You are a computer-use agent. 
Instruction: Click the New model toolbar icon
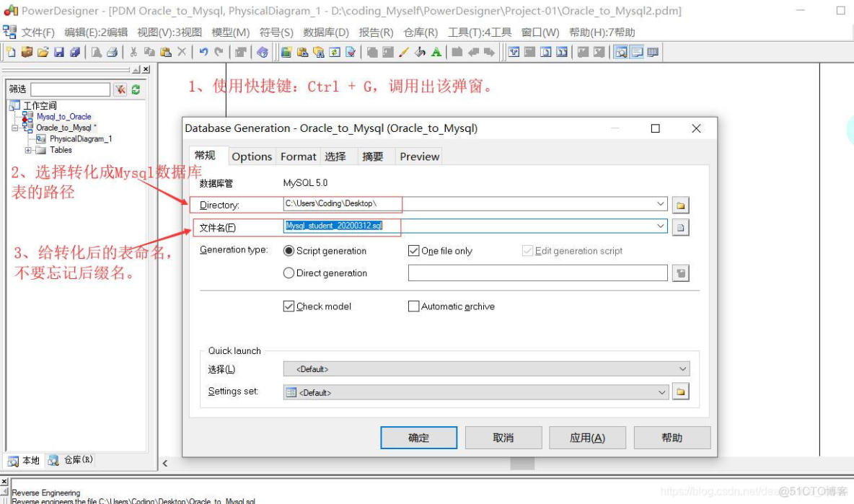coord(11,52)
